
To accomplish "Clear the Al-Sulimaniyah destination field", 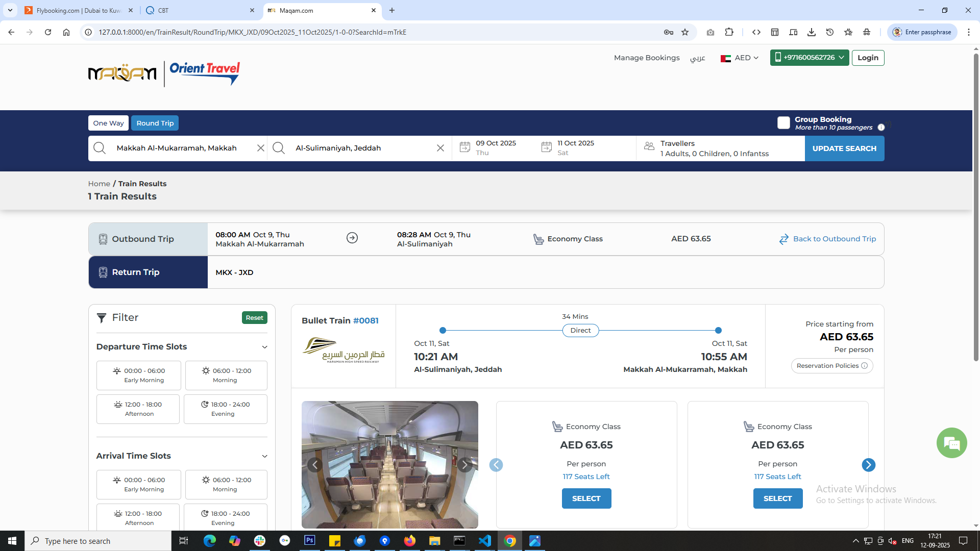I will 440,148.
